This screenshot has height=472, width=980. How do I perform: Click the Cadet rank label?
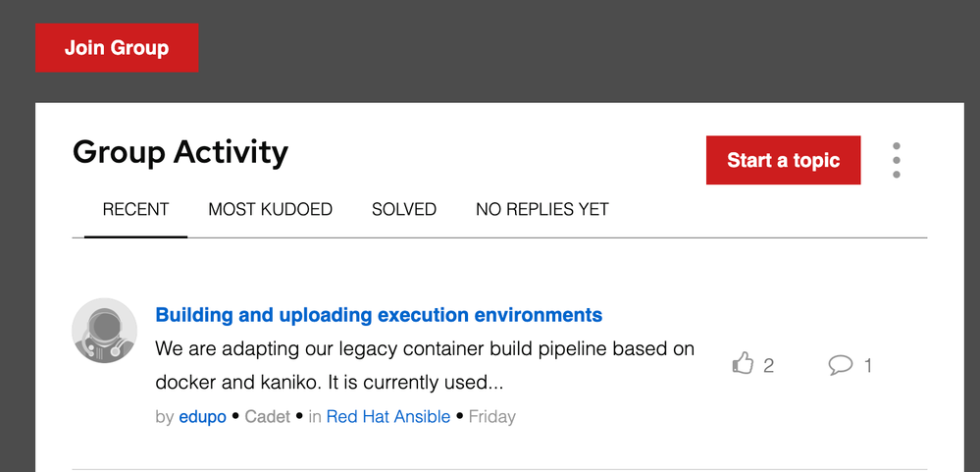[268, 417]
